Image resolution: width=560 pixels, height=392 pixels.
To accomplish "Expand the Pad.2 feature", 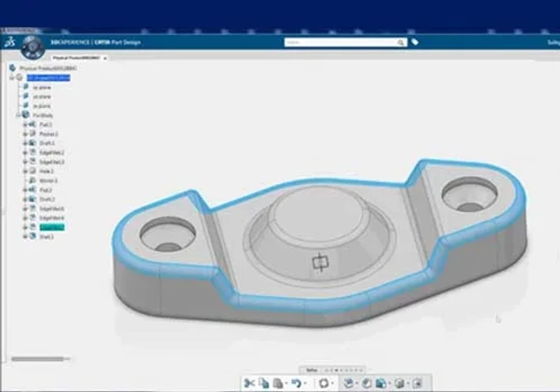I will pos(25,190).
